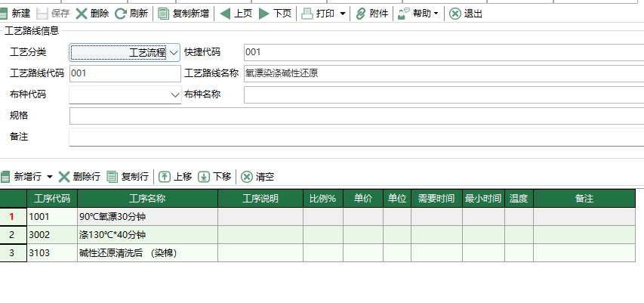This screenshot has height=303, width=644.
Task: Go to next page with 下页 arrow
Action: (264, 14)
